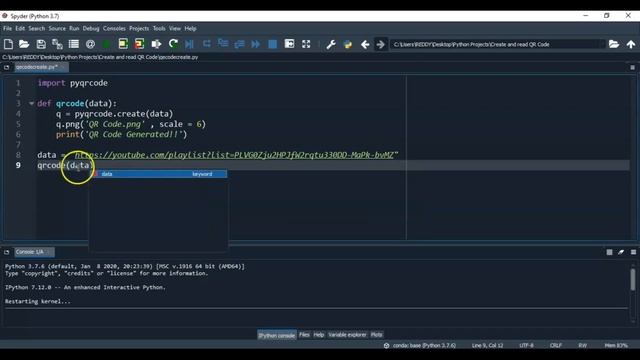Open PYTHONPATH manager python icon

[348, 44]
